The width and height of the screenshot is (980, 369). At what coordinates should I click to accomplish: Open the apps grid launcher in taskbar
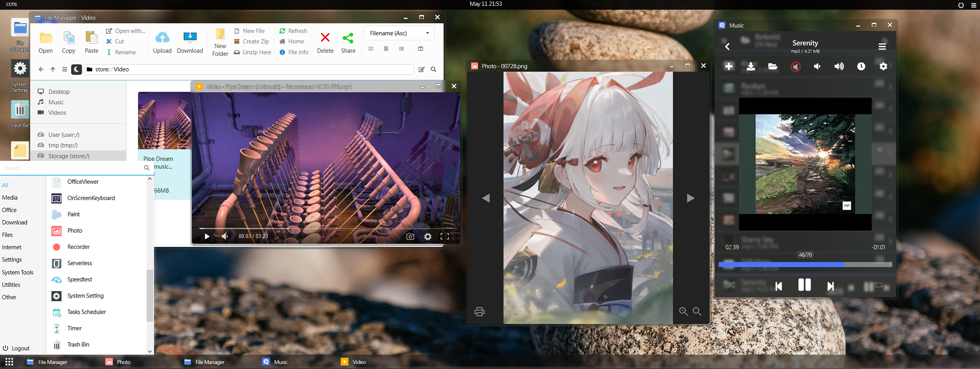point(9,362)
